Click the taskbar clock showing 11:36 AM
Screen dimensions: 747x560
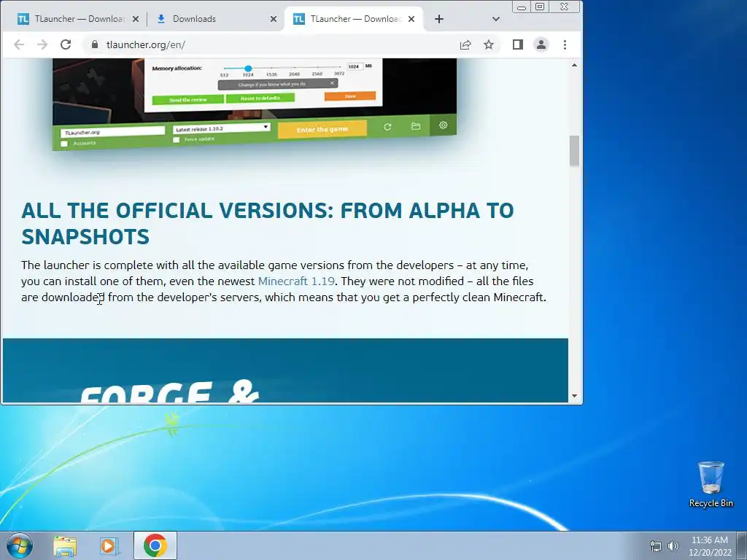click(710, 545)
